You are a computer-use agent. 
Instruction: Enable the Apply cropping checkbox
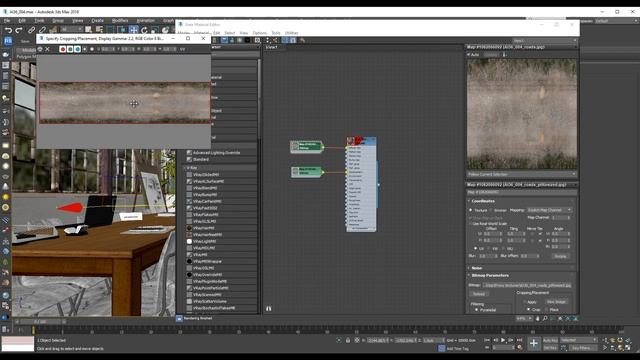[x=525, y=302]
